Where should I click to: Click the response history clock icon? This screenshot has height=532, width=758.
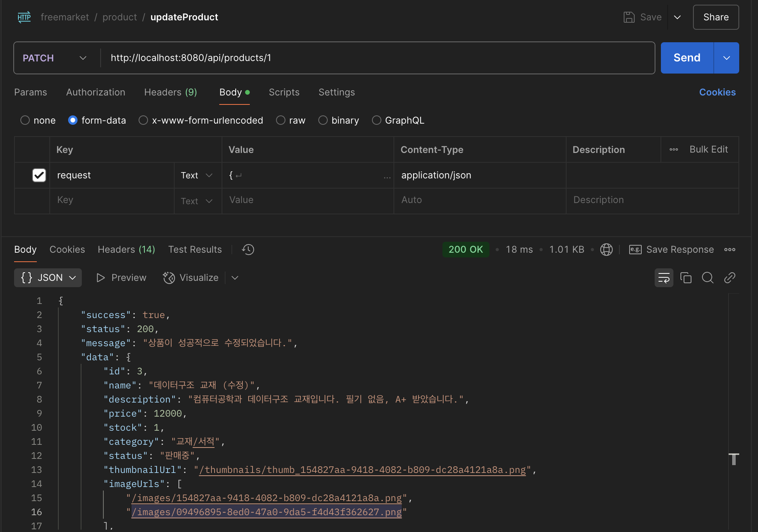point(248,250)
